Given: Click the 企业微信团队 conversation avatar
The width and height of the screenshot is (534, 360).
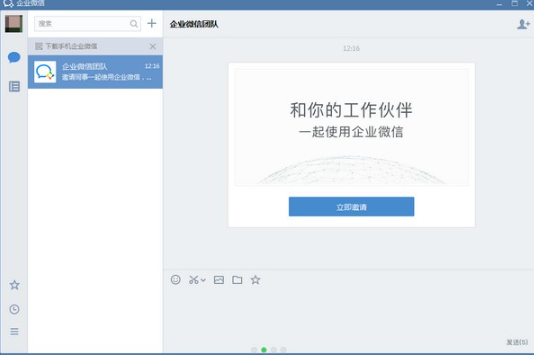Looking at the screenshot, I should click(45, 72).
